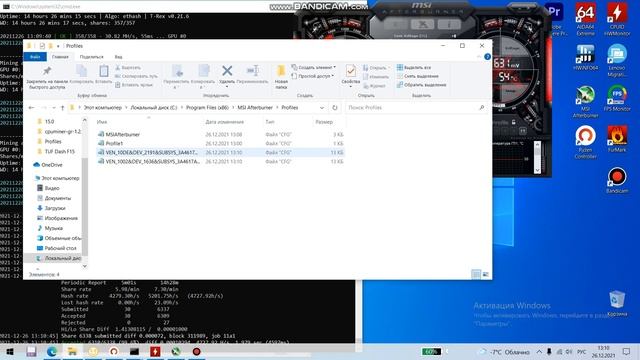Create a new folder with Новая папка
This screenshot has height=360, width=640.
[281, 77]
